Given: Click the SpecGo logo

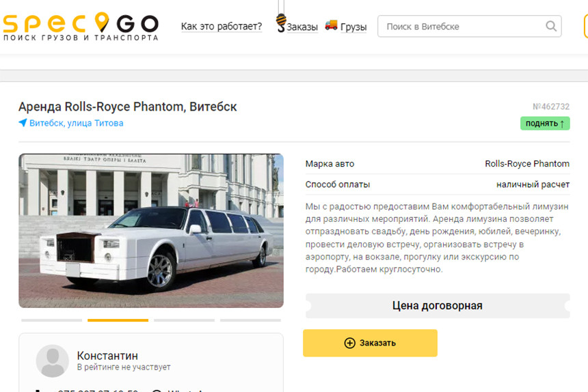Looking at the screenshot, I should (81, 26).
